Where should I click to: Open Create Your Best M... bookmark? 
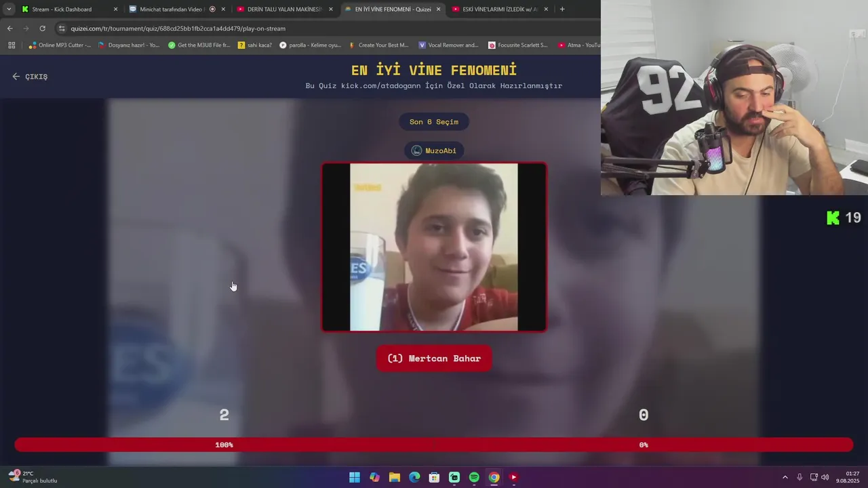pos(378,45)
